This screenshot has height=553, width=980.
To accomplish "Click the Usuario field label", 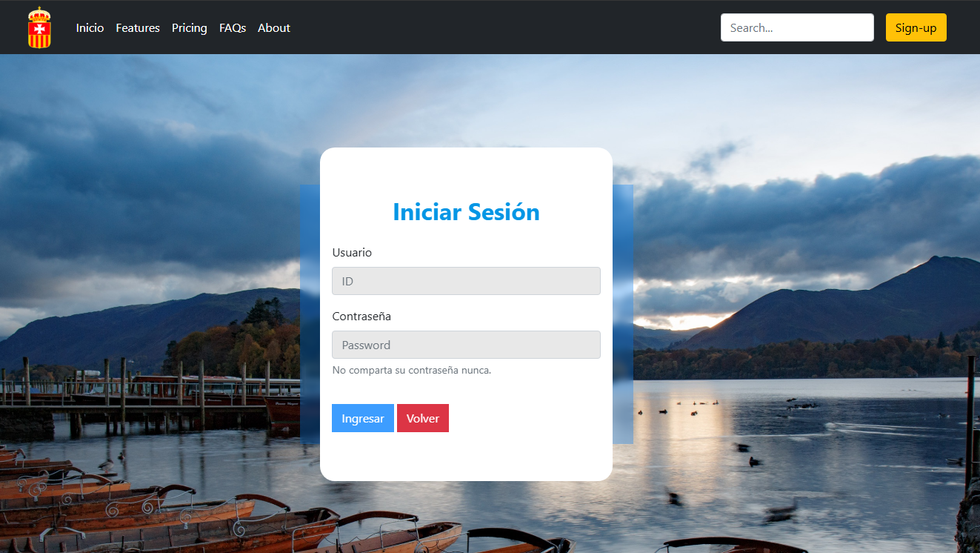I will pyautogui.click(x=352, y=253).
